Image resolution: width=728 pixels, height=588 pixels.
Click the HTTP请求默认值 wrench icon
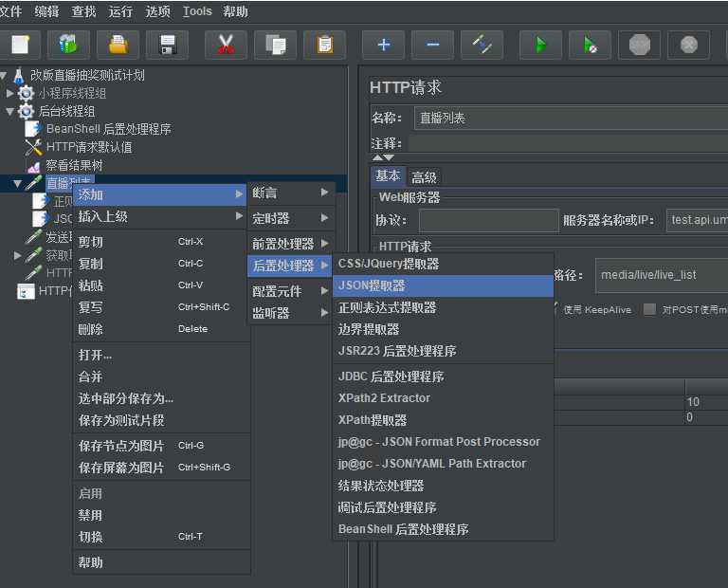click(33, 147)
